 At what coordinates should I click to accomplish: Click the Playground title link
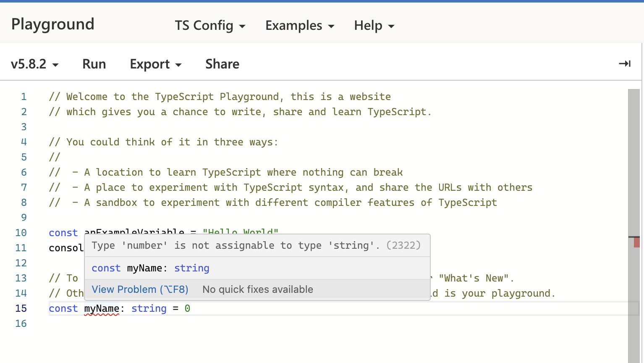52,24
